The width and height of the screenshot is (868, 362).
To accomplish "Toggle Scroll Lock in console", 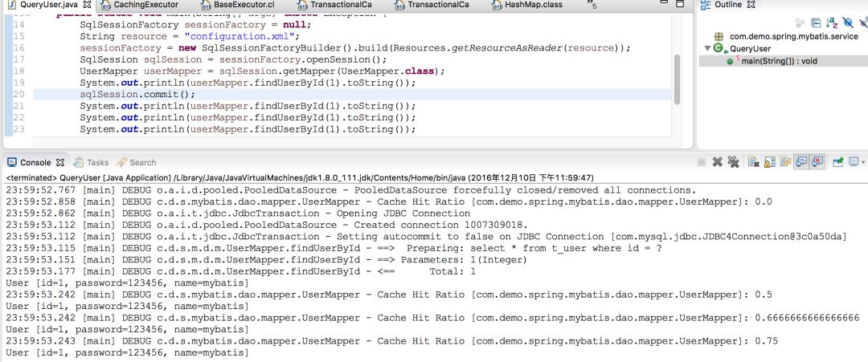I will [x=769, y=162].
